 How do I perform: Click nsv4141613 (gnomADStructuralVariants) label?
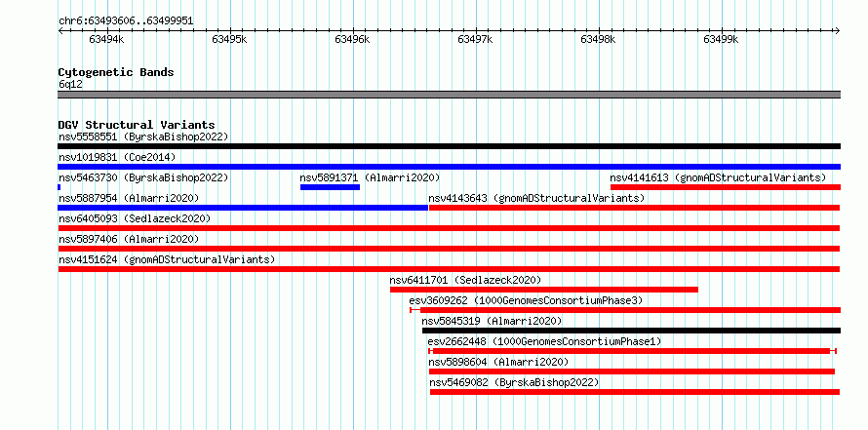pyautogui.click(x=718, y=177)
